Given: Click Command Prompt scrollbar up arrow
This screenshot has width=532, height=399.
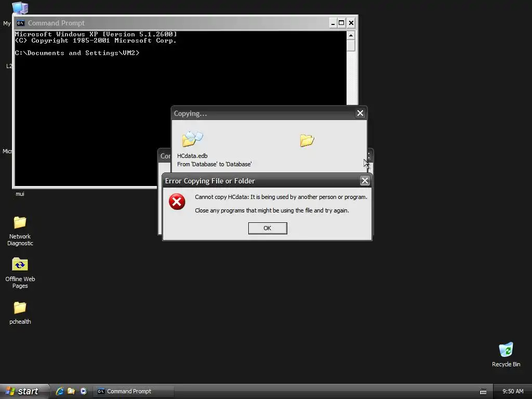Looking at the screenshot, I should (351, 35).
